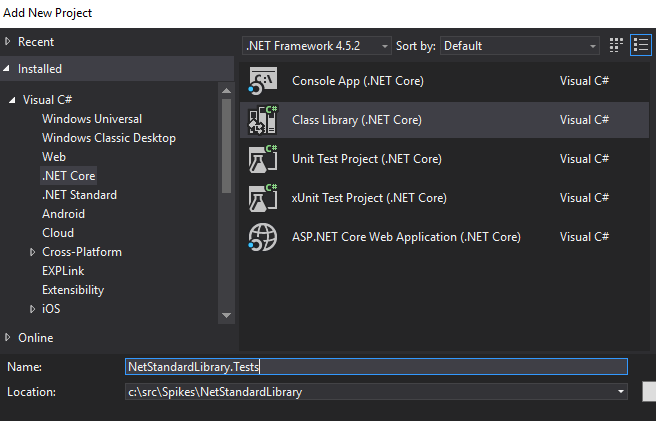Select the .NET Standard category
Viewport: 656px width, 421px height.
(x=79, y=195)
